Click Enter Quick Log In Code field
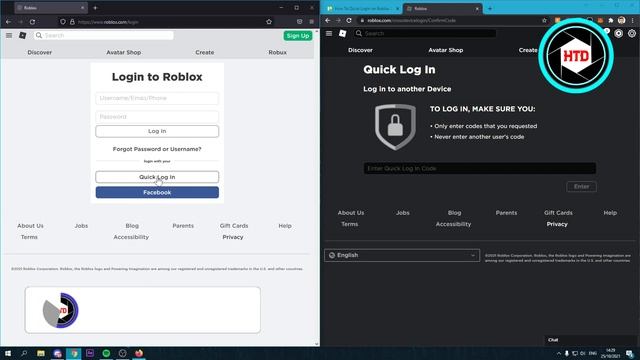This screenshot has width=640, height=360. tap(480, 168)
